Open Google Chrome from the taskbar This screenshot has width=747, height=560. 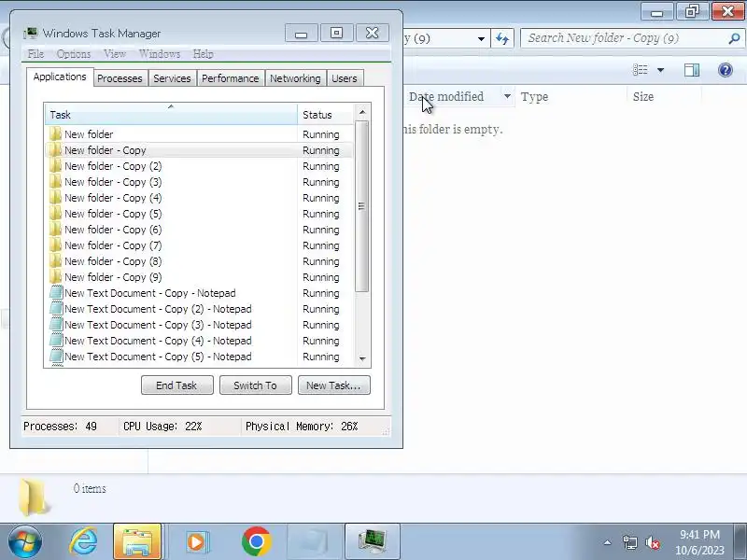pyautogui.click(x=256, y=541)
